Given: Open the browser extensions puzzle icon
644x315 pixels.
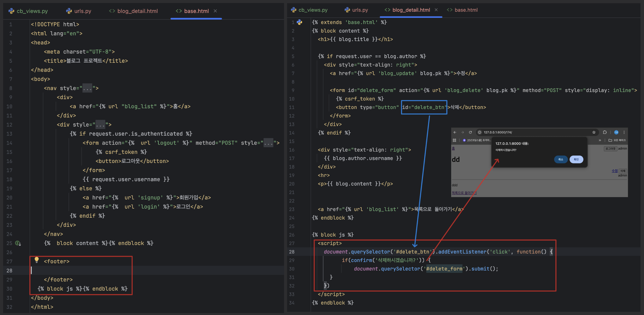Looking at the screenshot, I should [604, 132].
